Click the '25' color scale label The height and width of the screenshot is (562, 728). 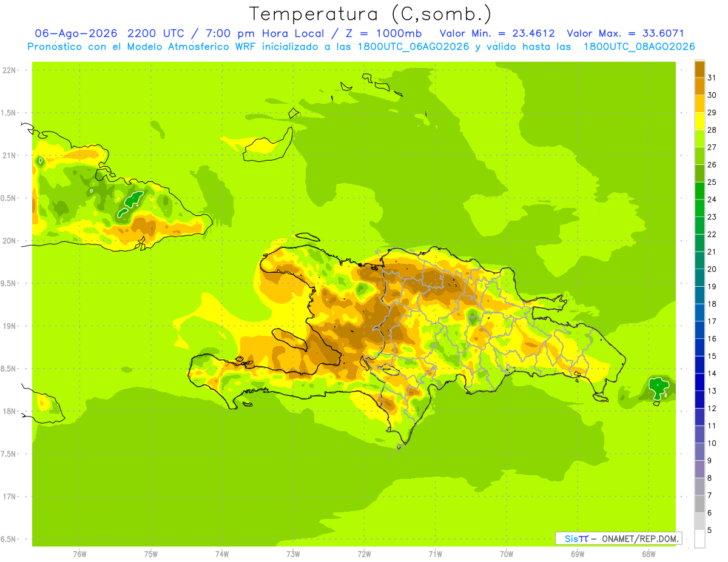pyautogui.click(x=712, y=182)
